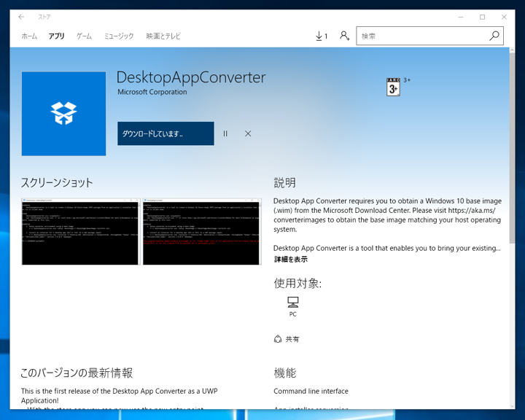The width and height of the screenshot is (525, 420).
Task: Click the 機能 section heading
Action: (285, 373)
